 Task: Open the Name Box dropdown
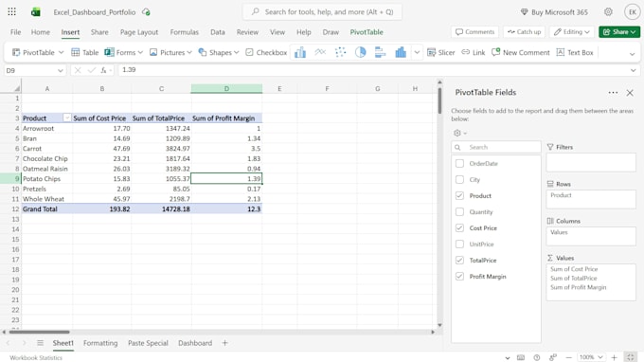[x=61, y=71]
